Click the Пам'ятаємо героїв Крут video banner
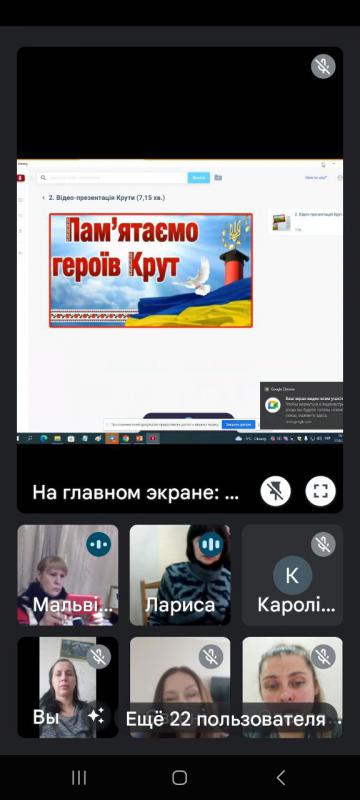This screenshot has height=800, width=360. [151, 270]
